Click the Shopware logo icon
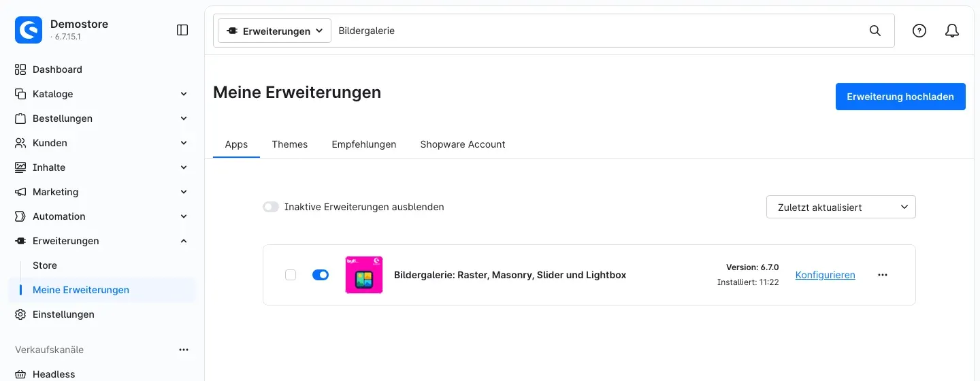Viewport: 980px width, 381px height. (x=29, y=30)
